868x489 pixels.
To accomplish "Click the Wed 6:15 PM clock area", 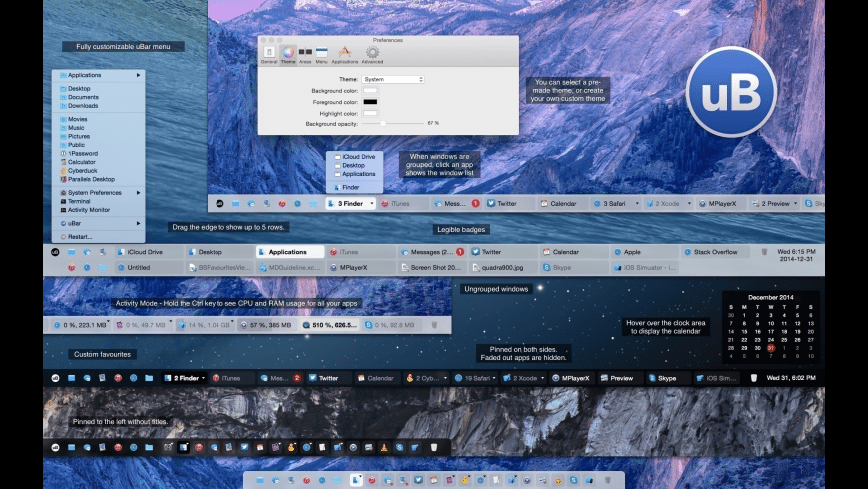I will tap(796, 255).
